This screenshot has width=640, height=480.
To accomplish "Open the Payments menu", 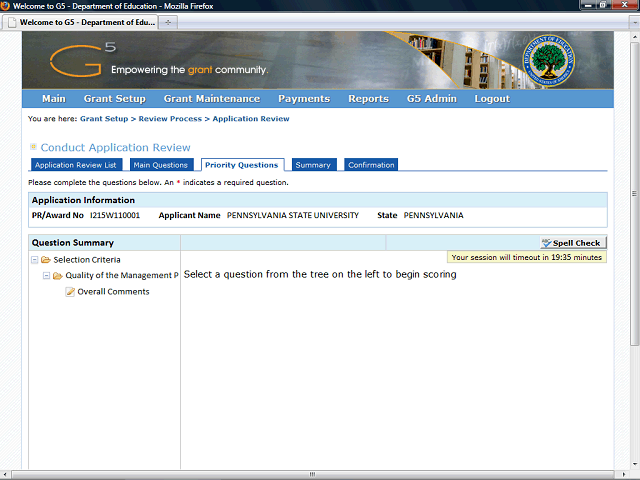I will tap(304, 99).
